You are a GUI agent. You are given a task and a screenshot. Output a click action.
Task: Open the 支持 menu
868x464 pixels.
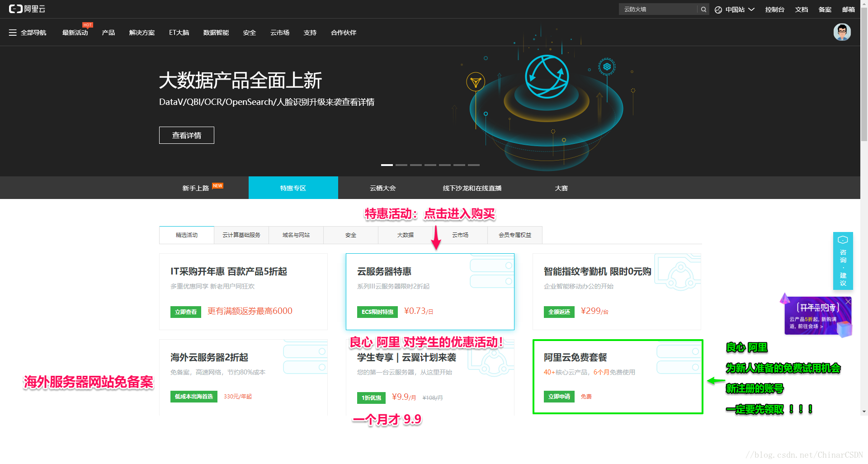310,33
